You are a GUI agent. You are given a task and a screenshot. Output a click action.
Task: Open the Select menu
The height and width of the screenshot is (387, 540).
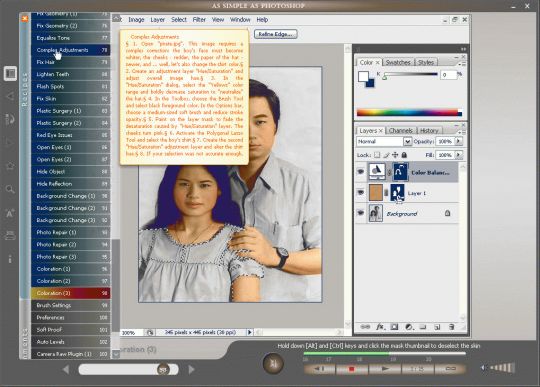click(179, 20)
